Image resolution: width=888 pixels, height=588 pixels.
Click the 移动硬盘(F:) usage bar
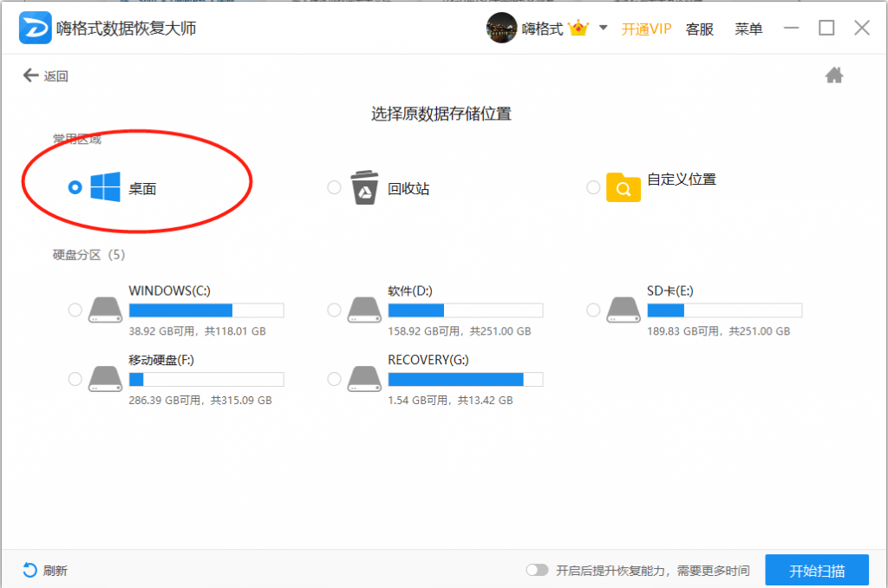tap(206, 380)
